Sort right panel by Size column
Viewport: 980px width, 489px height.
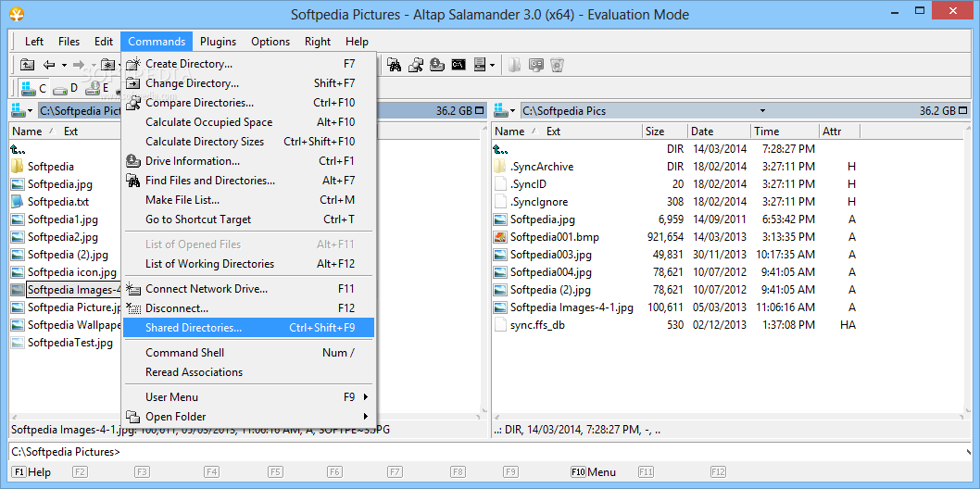coord(665,132)
